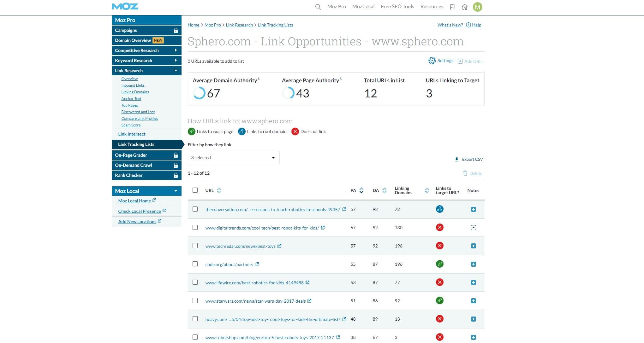Open the search magnifier icon
The width and height of the screenshot is (644, 343).
[x=318, y=7]
